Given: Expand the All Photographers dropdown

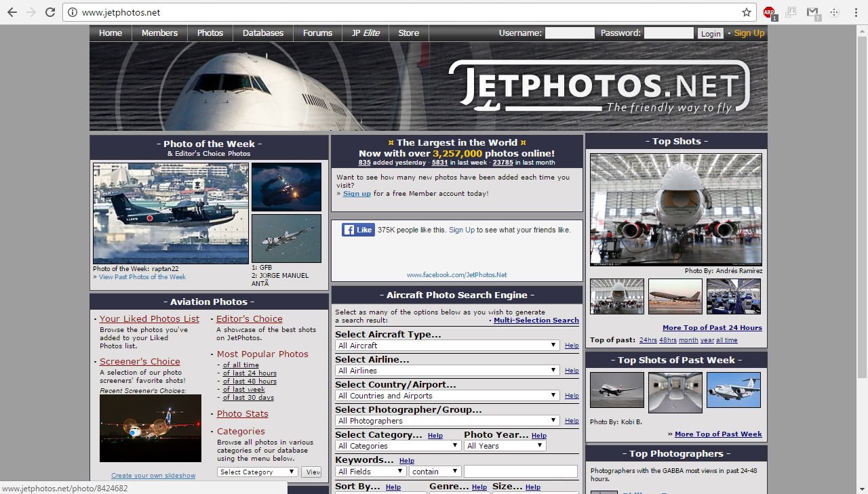Looking at the screenshot, I should coord(448,421).
